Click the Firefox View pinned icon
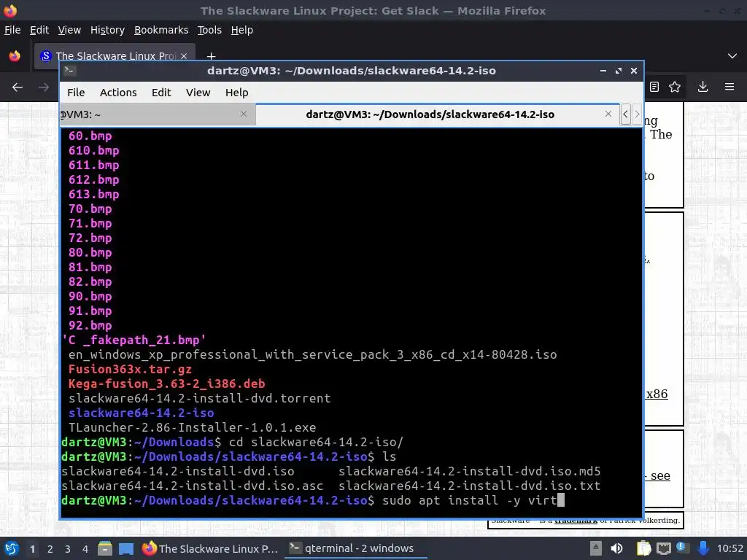Viewport: 747px width, 560px height. 15,56
